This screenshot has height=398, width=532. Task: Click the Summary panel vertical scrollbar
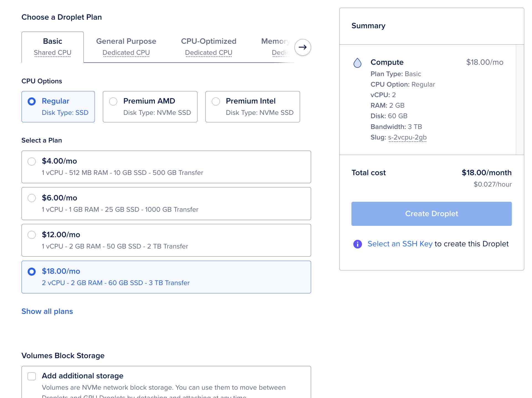pyautogui.click(x=520, y=100)
